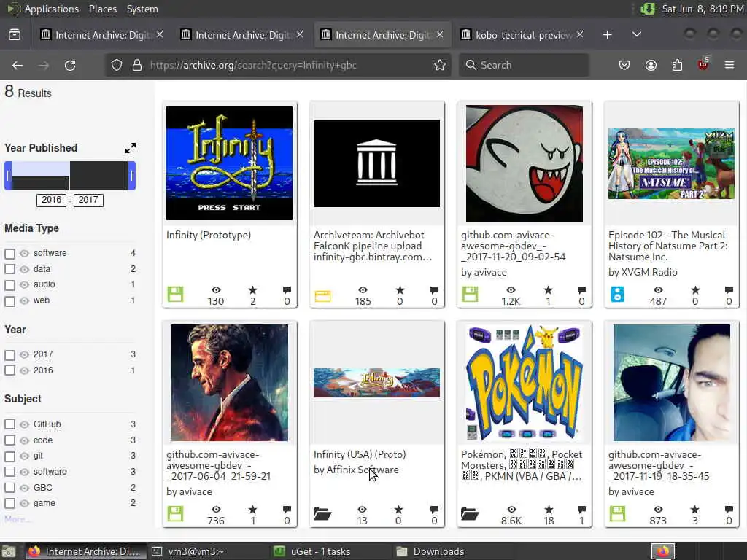This screenshot has width=747, height=560.
Task: Open the list all tabs dropdown arrow
Action: tap(636, 35)
